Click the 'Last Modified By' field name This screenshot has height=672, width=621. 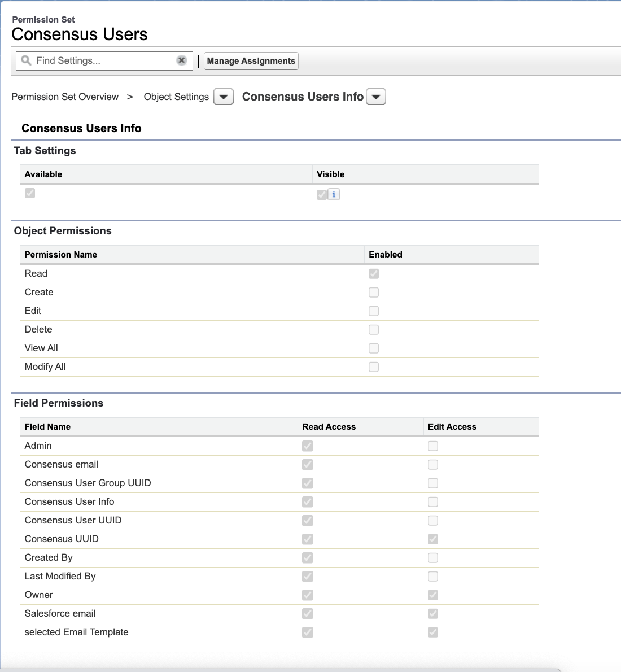[60, 577]
